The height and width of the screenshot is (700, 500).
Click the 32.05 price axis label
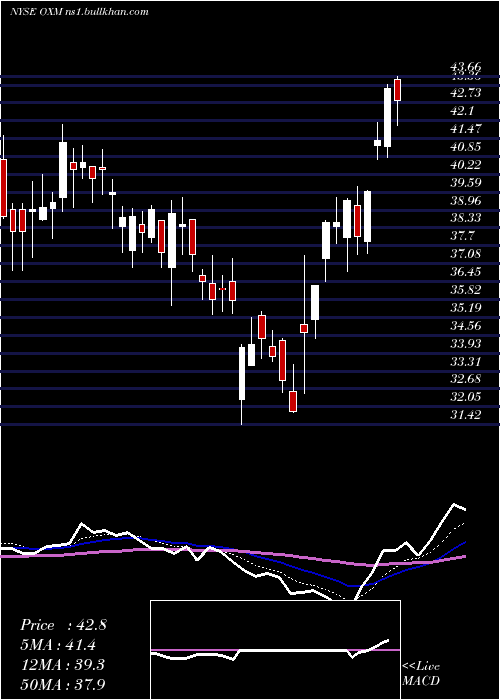(x=466, y=396)
